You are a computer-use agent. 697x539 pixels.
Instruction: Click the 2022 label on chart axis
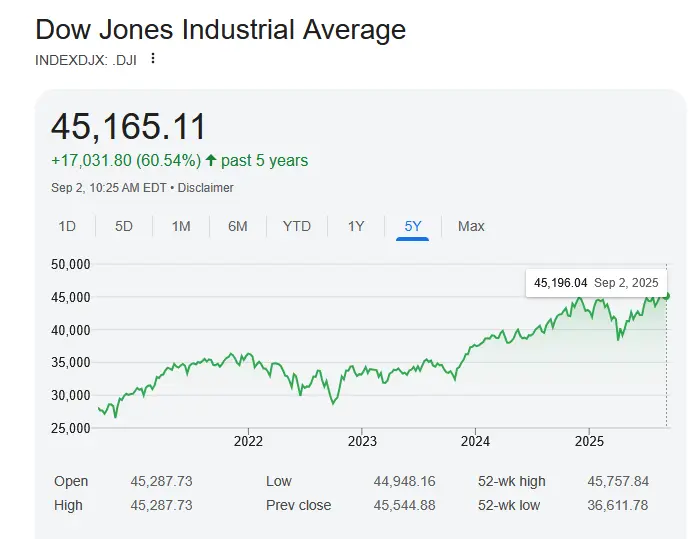(248, 441)
